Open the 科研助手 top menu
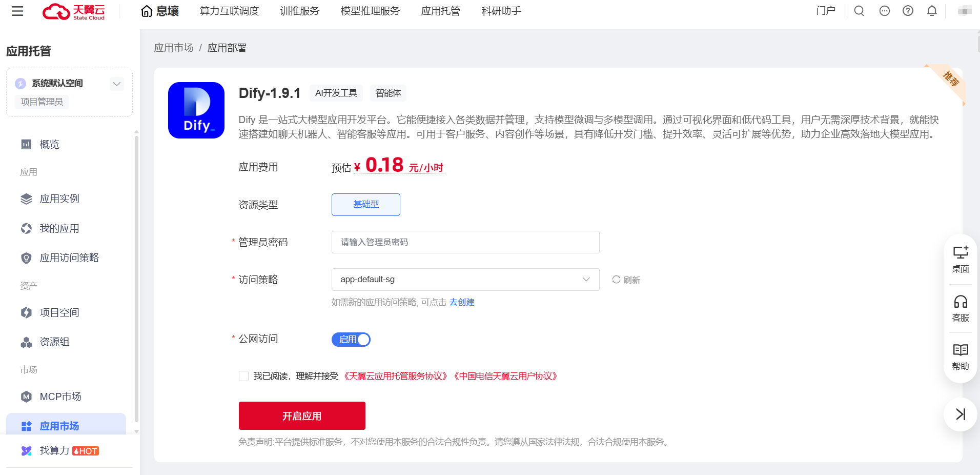 [x=501, y=11]
